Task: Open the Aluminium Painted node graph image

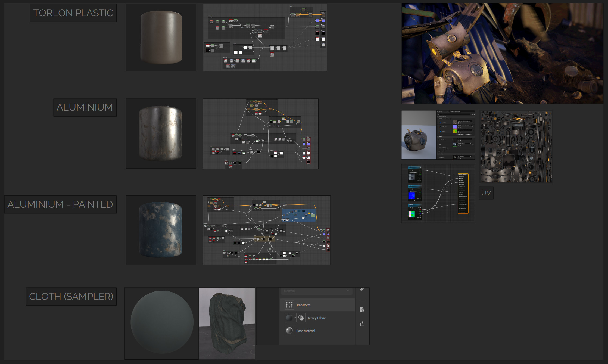Action: click(x=267, y=230)
